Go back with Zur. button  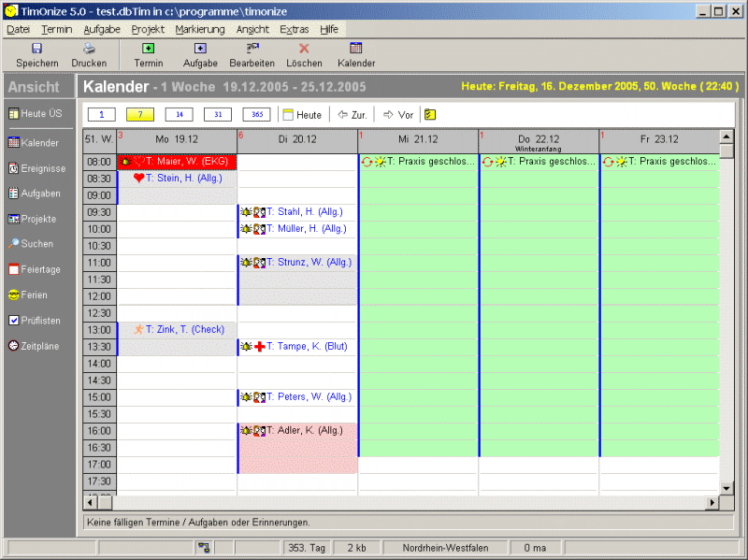[x=352, y=115]
